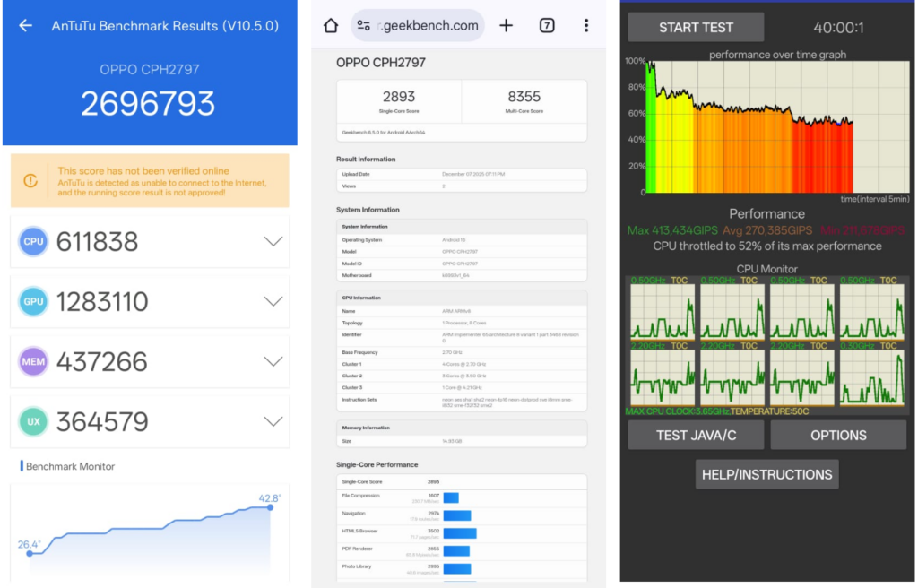The height and width of the screenshot is (588, 918).
Task: Expand the UX score 364579 details
Action: (x=273, y=421)
